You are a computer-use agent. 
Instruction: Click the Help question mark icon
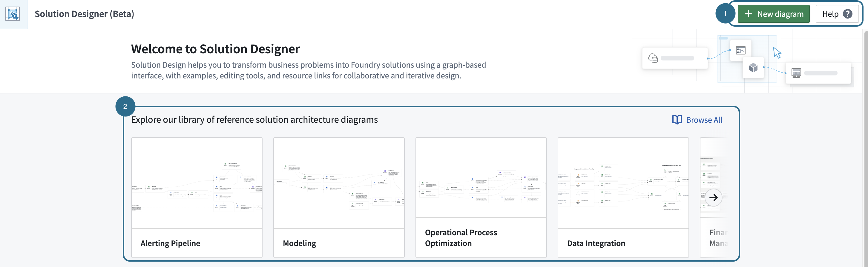point(847,14)
